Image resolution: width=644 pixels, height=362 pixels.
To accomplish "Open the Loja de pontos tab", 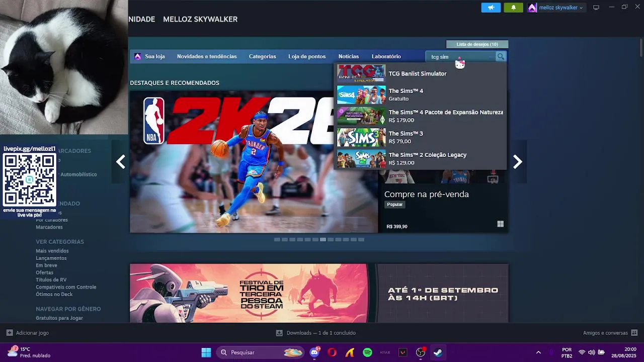I will pyautogui.click(x=307, y=56).
